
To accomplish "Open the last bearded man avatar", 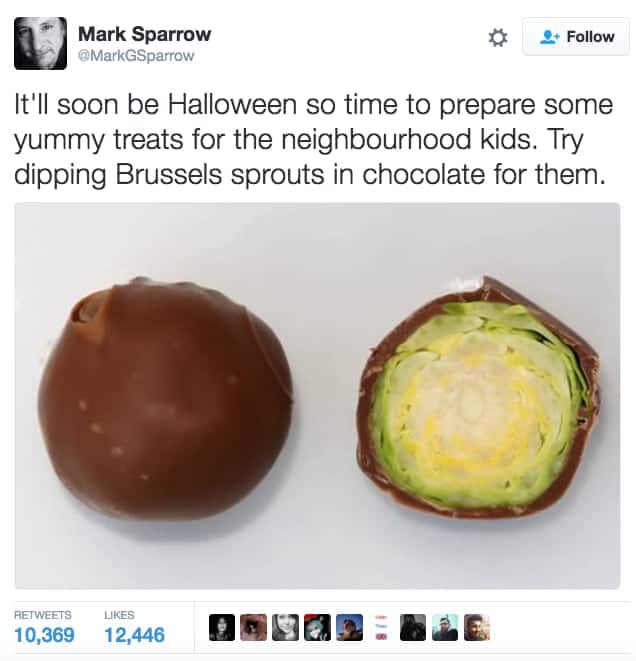I will point(477,628).
